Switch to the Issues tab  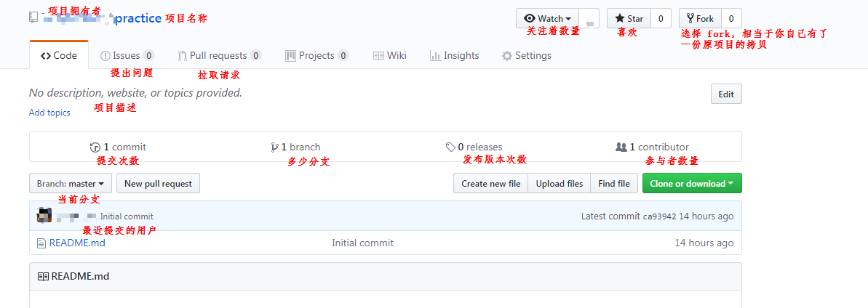[127, 55]
